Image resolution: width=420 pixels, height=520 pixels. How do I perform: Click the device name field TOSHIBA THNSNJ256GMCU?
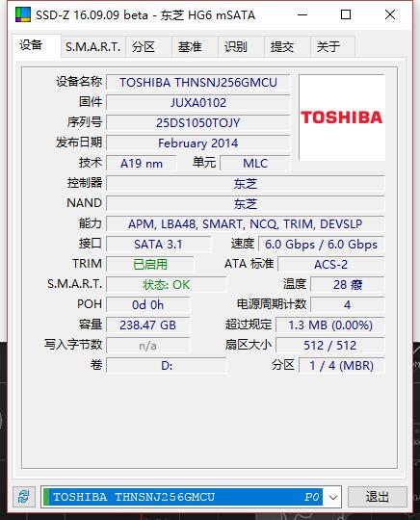[x=198, y=82]
